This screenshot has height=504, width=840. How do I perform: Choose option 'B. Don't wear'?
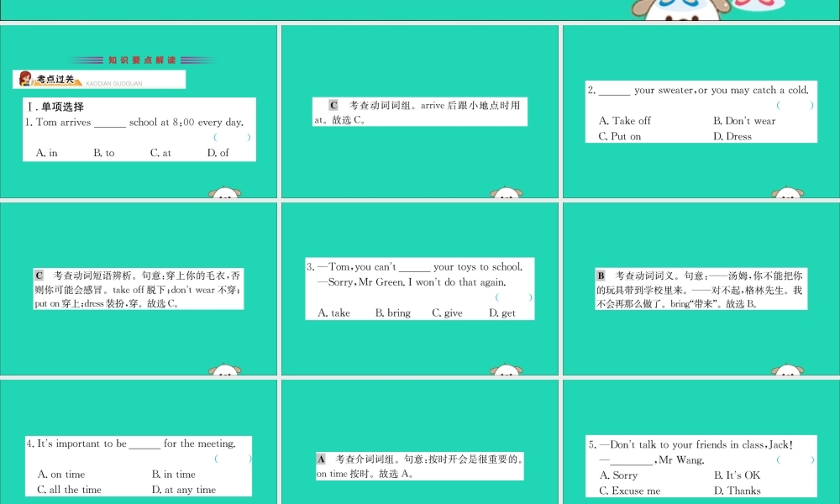tap(744, 121)
